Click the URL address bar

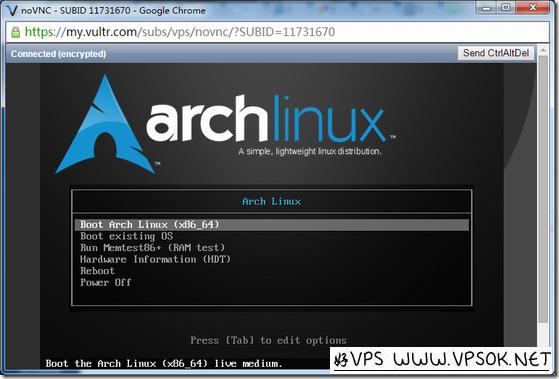277,32
